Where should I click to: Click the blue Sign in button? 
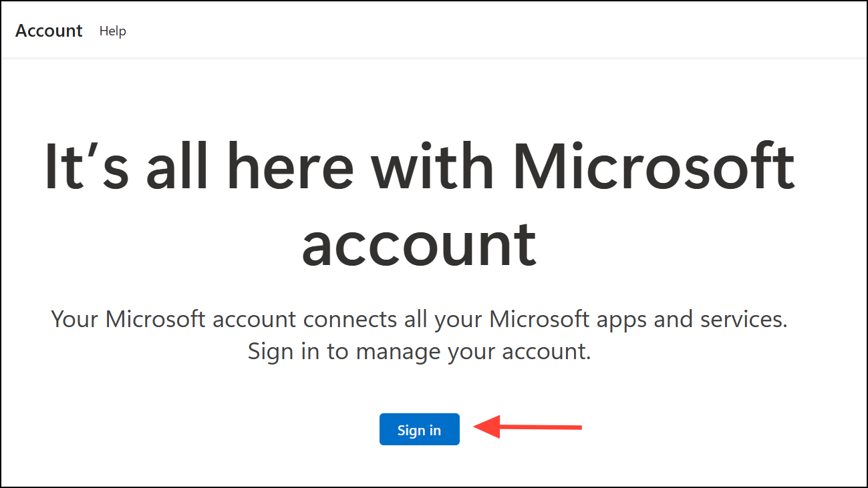(419, 429)
